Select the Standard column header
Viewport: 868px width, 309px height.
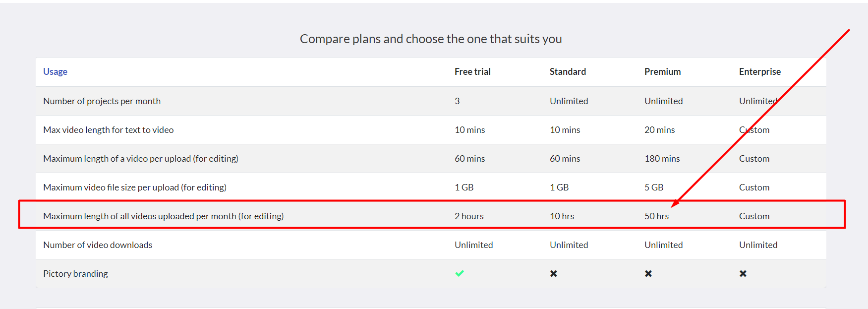click(x=568, y=71)
